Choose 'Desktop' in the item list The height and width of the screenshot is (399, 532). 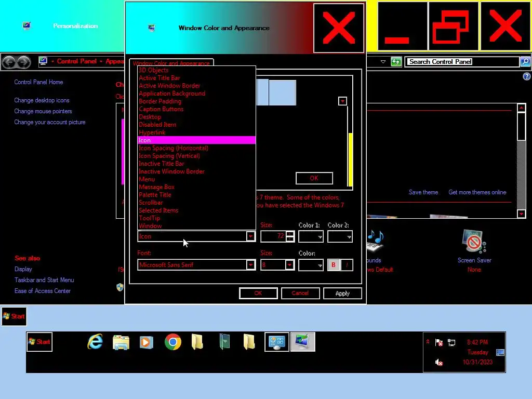[196, 117]
